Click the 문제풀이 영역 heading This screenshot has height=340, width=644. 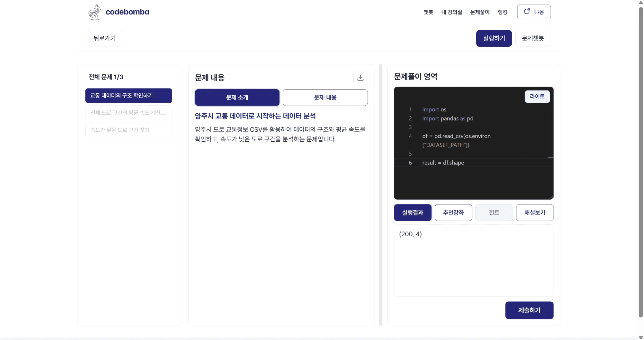pyautogui.click(x=415, y=77)
